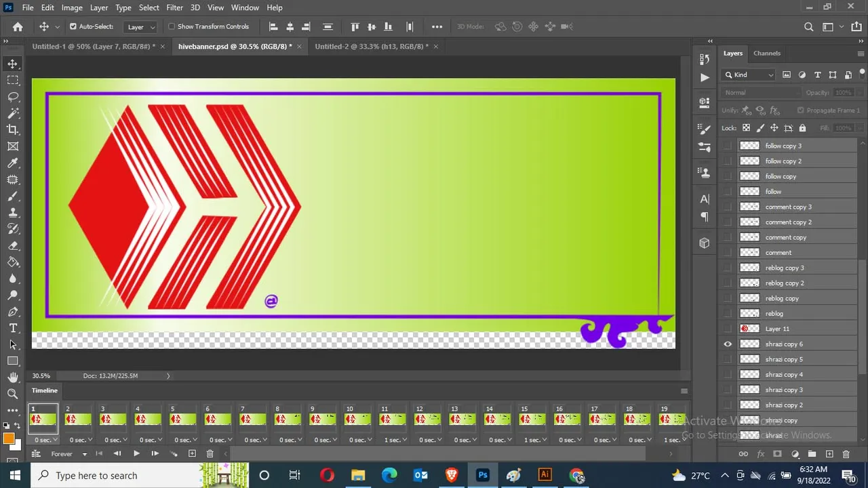Select the Eyedropper tool
This screenshot has height=488, width=868.
point(13,163)
